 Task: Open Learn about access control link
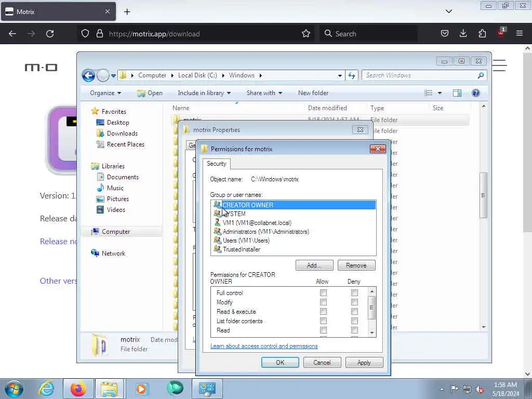pyautogui.click(x=264, y=346)
